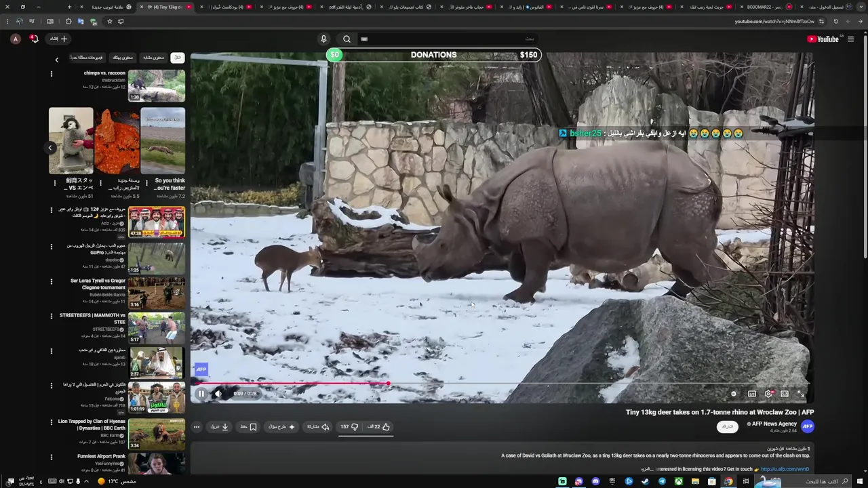Open the on-screen keyboard in the search box
868x488 pixels.
coord(364,39)
